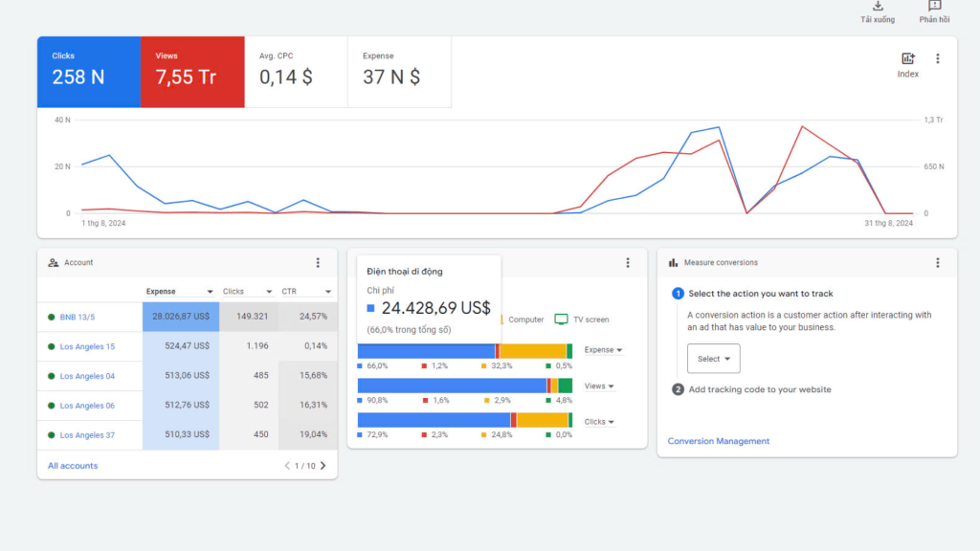
Task: Click the Tải xuống download icon
Action: click(878, 7)
